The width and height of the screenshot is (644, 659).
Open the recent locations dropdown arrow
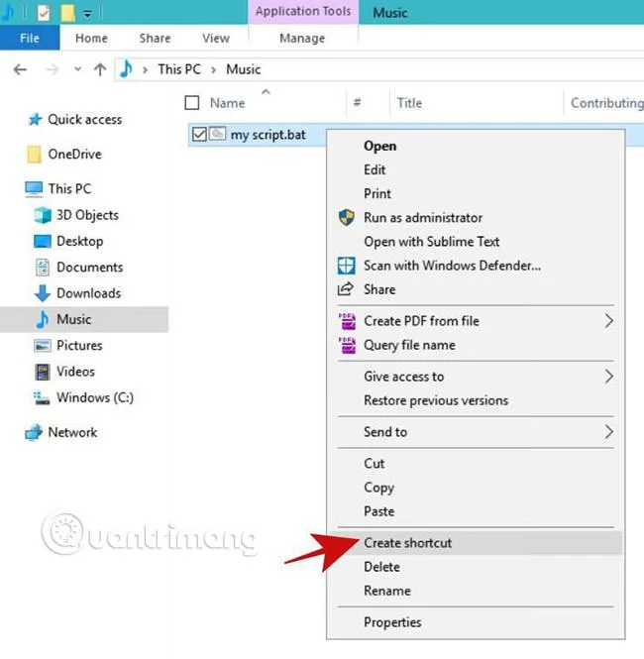click(x=77, y=69)
